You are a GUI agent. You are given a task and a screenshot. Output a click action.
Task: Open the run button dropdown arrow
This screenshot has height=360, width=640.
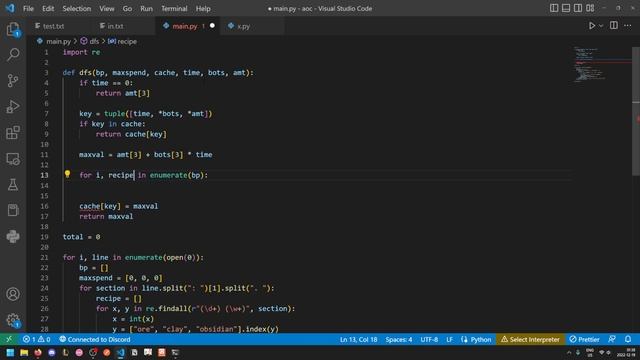pyautogui.click(x=601, y=26)
